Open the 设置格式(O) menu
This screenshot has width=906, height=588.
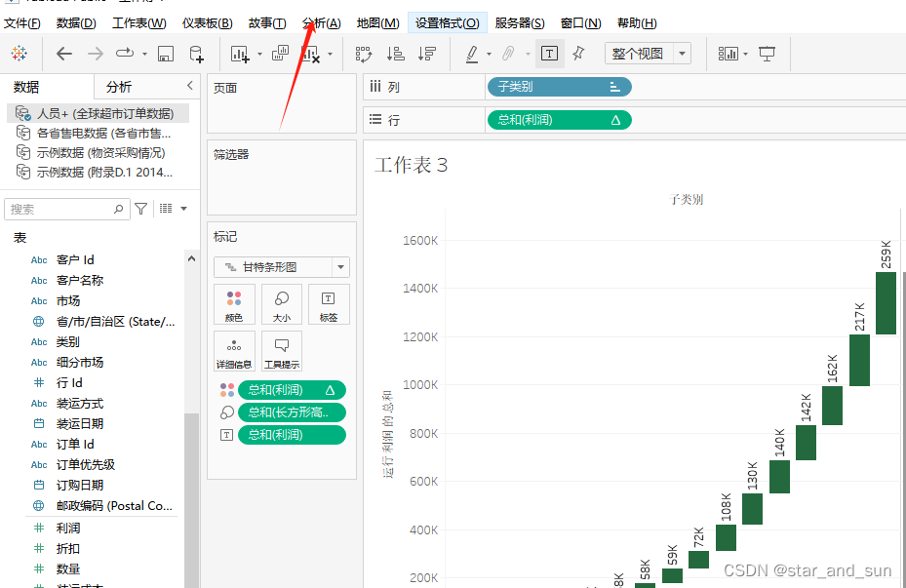448,23
